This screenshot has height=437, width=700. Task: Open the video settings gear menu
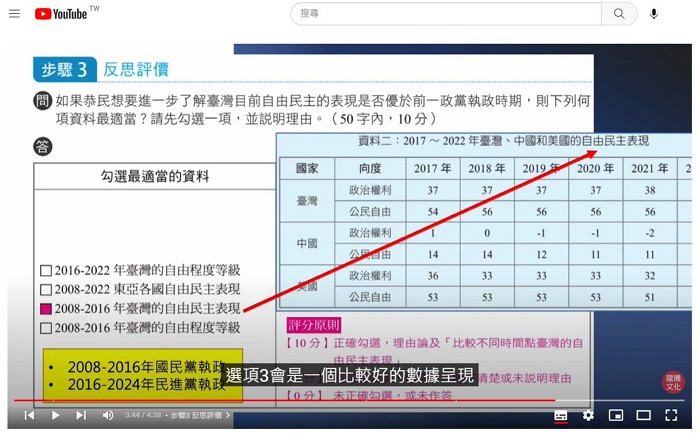pos(588,415)
